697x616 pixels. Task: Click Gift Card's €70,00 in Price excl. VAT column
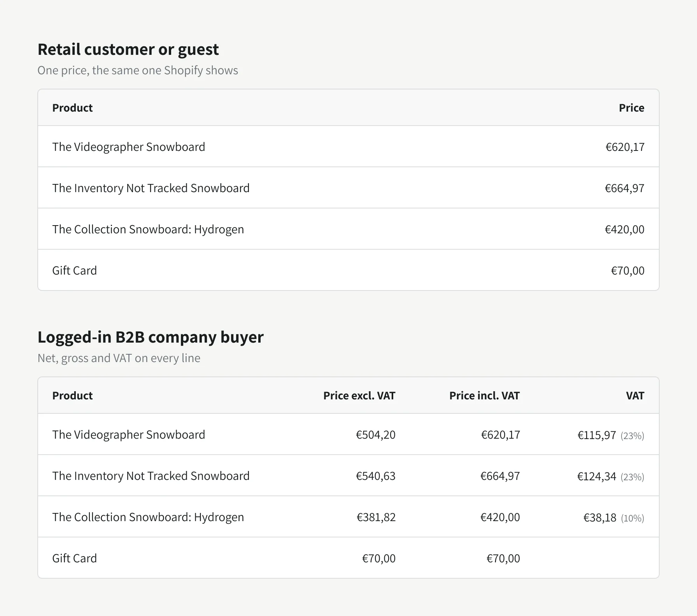tap(378, 558)
